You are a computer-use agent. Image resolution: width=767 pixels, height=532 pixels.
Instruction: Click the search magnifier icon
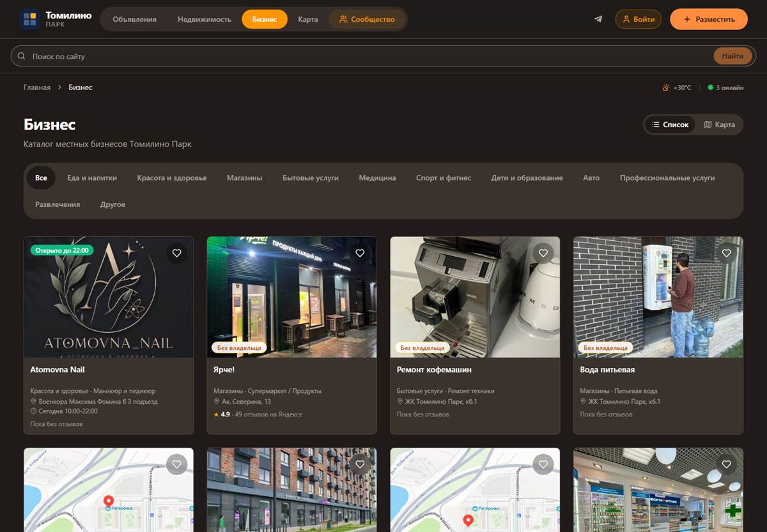pyautogui.click(x=22, y=56)
